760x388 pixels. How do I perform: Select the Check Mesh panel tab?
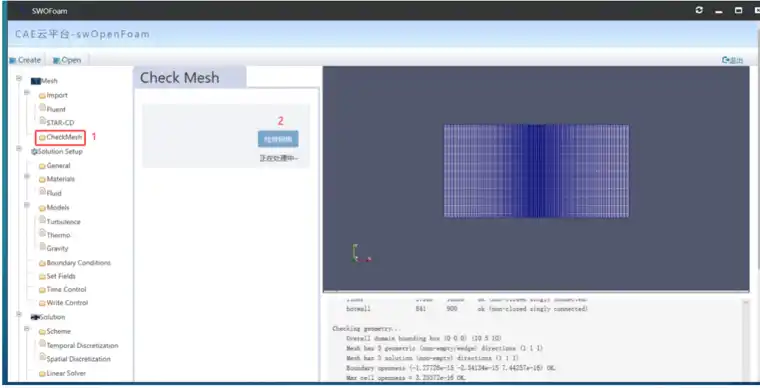coord(190,78)
